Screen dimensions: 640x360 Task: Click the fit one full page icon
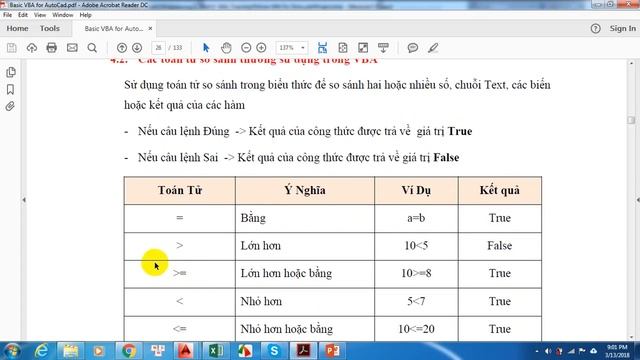[343, 48]
